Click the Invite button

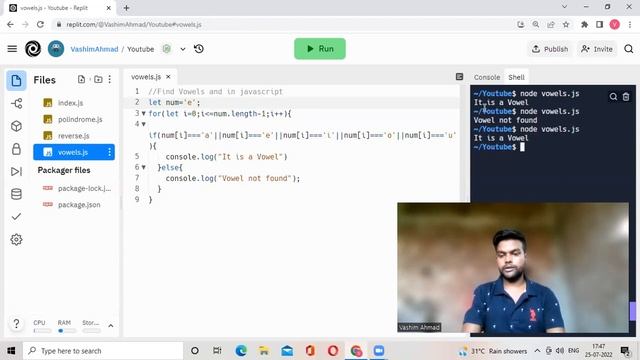tap(597, 49)
